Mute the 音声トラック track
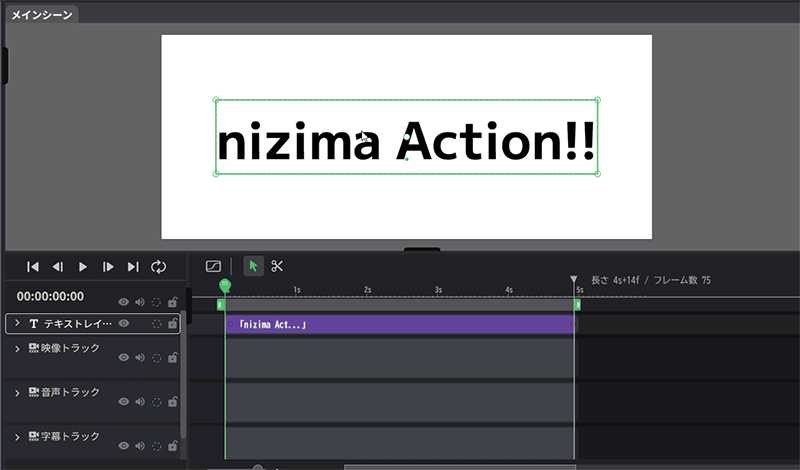This screenshot has height=470, width=800. coord(140,402)
